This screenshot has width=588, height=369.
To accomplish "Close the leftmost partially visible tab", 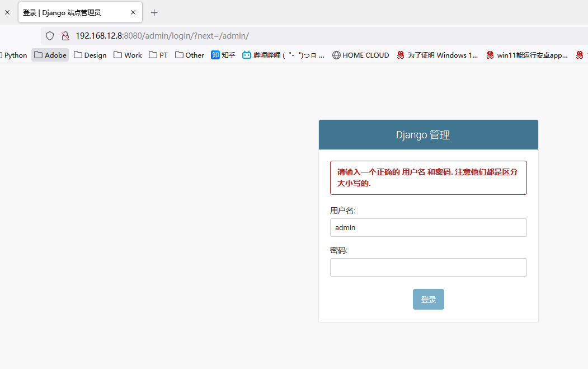I will click(x=7, y=12).
